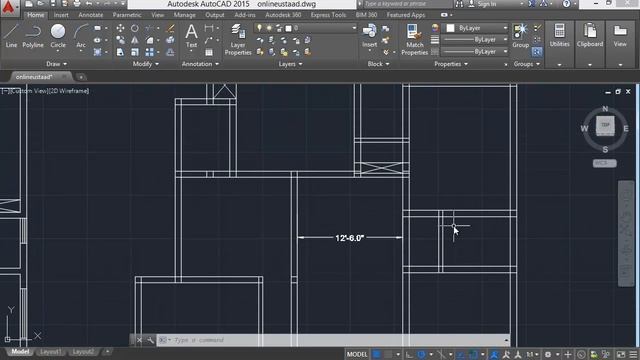Click the TOP face of ViewCube
This screenshot has height=360, width=640.
[605, 125]
